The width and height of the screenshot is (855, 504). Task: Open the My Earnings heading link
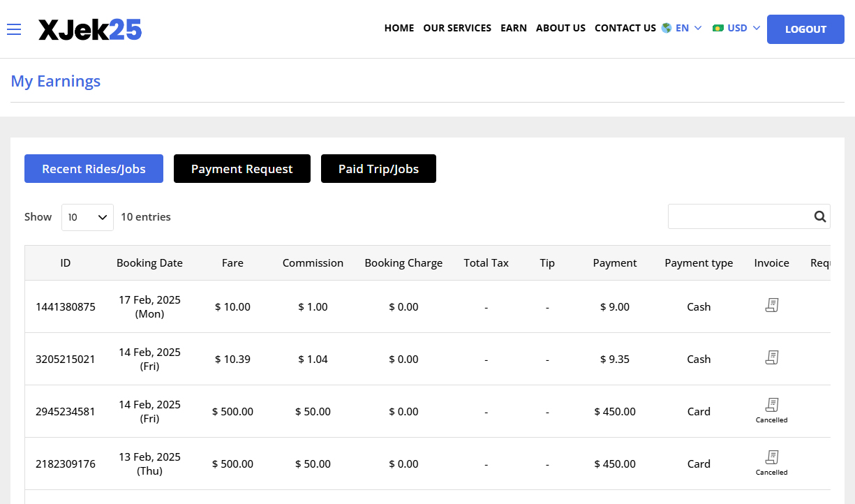[55, 81]
